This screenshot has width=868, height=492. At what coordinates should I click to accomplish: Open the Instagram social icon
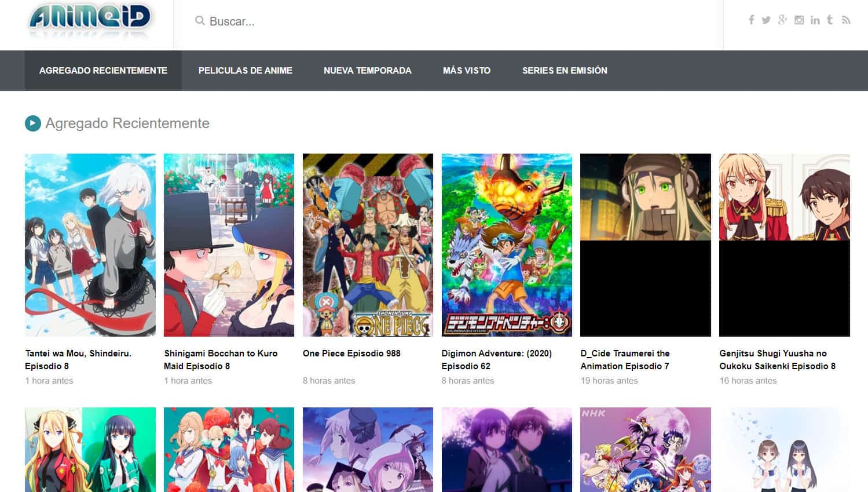tap(799, 20)
